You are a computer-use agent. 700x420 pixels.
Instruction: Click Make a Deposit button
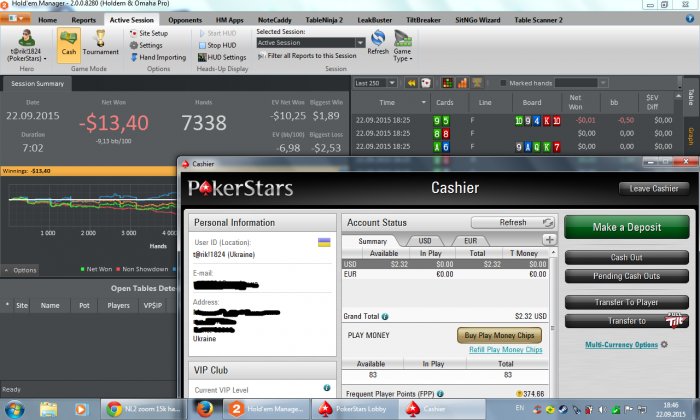tap(627, 227)
